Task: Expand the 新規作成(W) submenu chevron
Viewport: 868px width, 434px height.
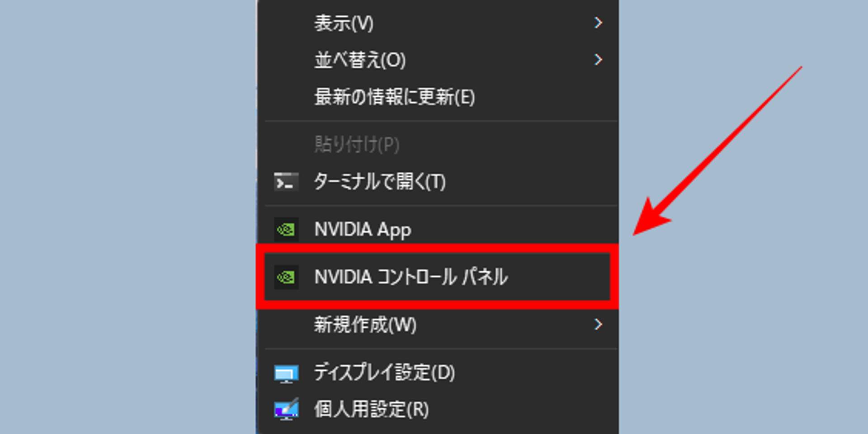Action: click(598, 324)
